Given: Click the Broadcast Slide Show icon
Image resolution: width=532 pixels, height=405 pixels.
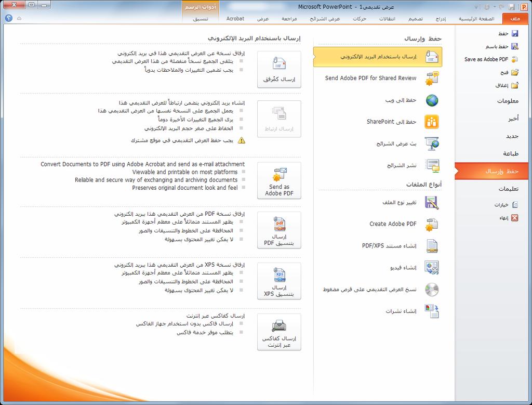Looking at the screenshot, I should pyautogui.click(x=432, y=143).
